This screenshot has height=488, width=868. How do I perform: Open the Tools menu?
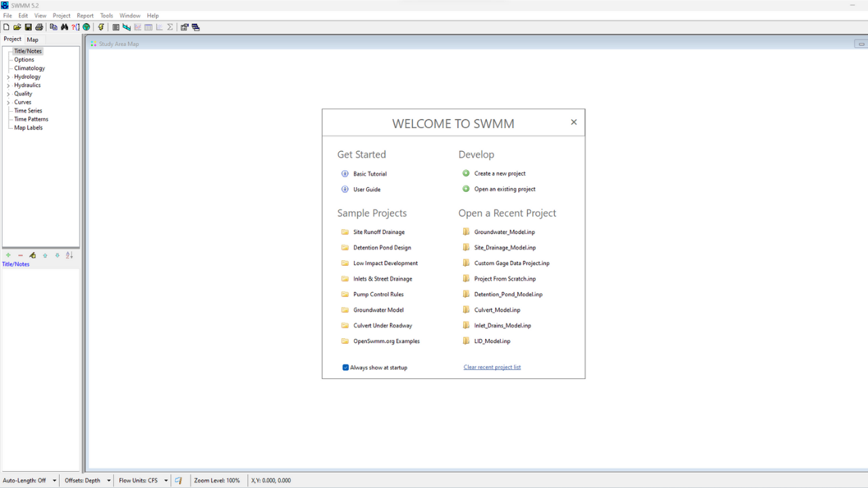click(x=106, y=15)
